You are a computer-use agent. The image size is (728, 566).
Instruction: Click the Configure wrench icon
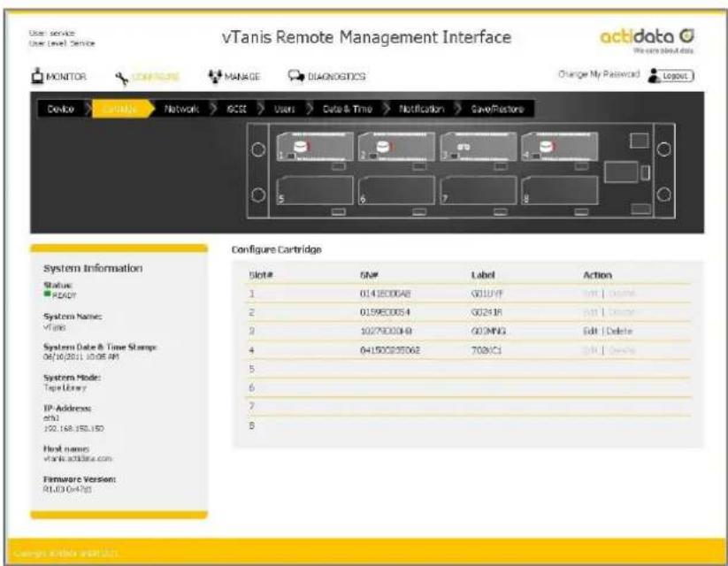pyautogui.click(x=122, y=78)
